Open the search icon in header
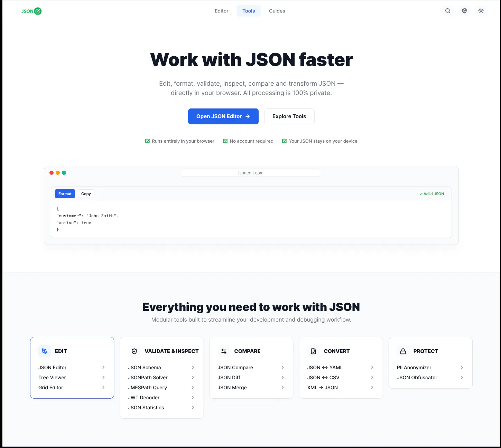 click(448, 11)
